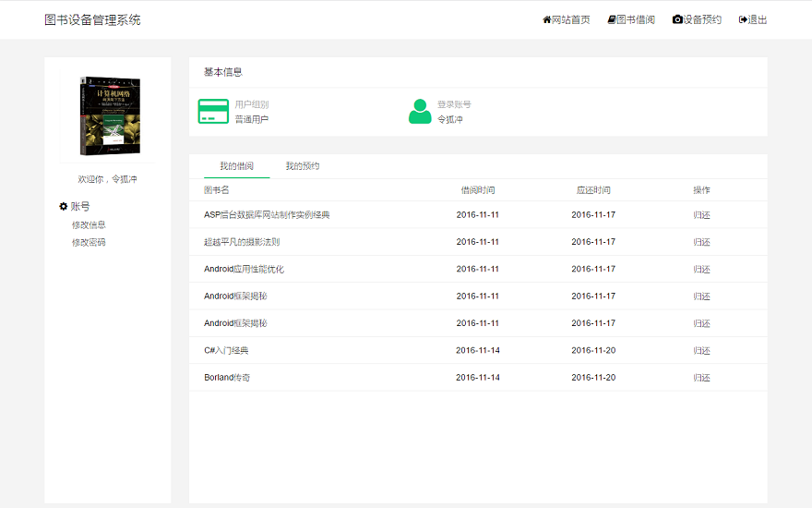
Task: Click the 欢迎你，令狐冲 greeting text
Action: tap(108, 179)
